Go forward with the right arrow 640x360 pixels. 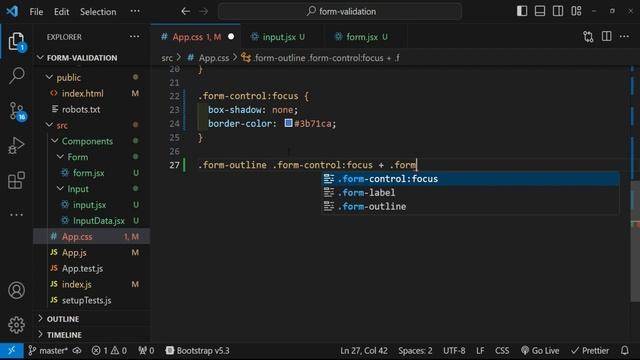(204, 11)
